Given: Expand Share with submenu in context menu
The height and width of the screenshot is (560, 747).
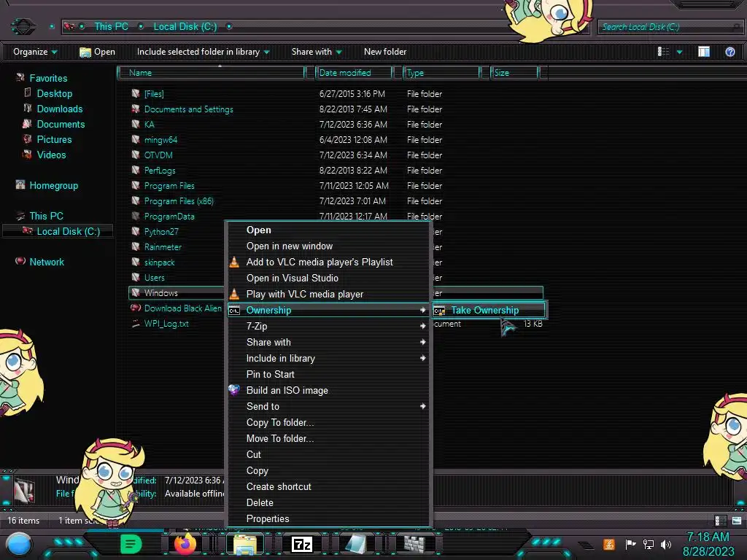Looking at the screenshot, I should (x=328, y=343).
